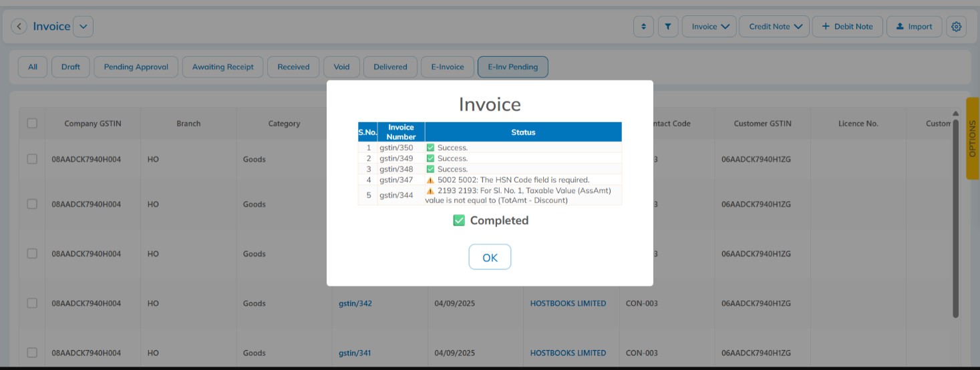Open the Invoice dropdown in toolbar
The width and height of the screenshot is (980, 370).
pyautogui.click(x=709, y=27)
